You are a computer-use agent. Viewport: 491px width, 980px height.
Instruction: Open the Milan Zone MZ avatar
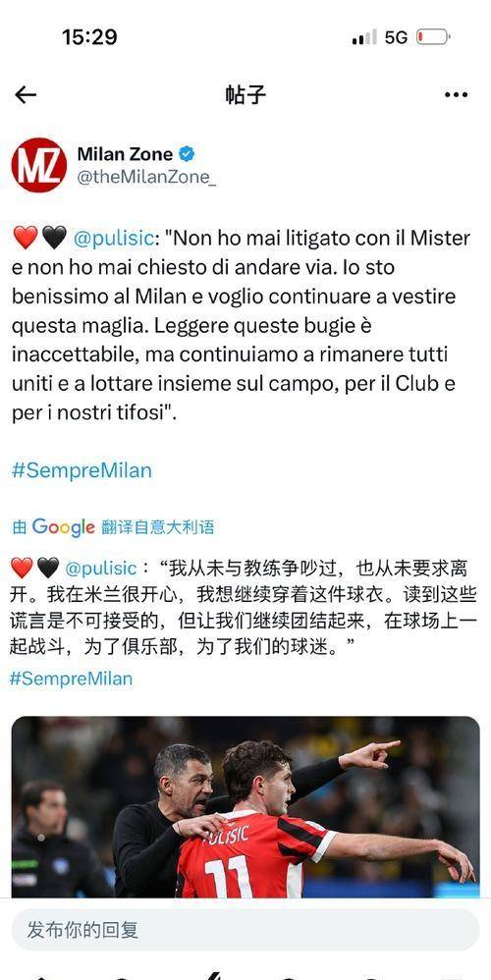point(38,165)
